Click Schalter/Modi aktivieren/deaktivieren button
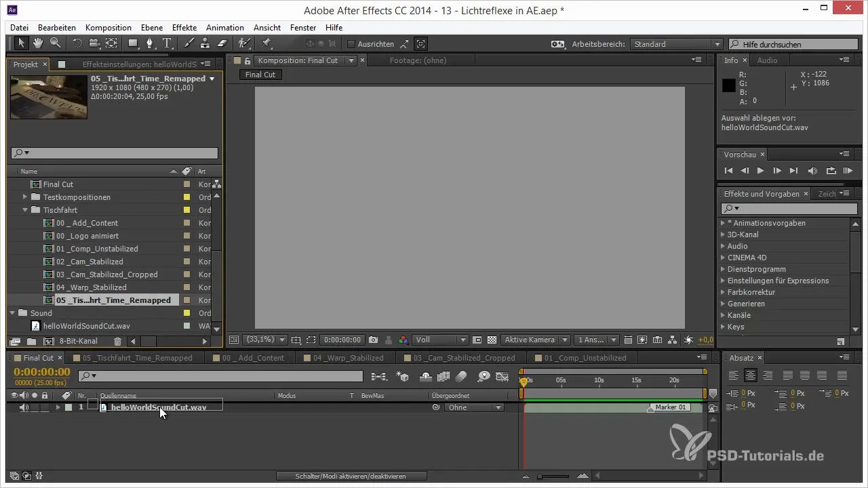 [351, 476]
